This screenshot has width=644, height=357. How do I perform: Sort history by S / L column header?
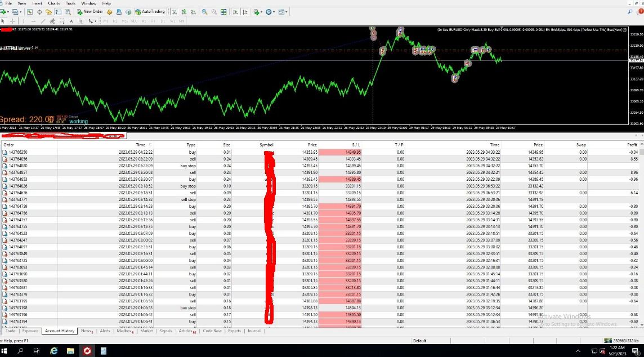(356, 145)
